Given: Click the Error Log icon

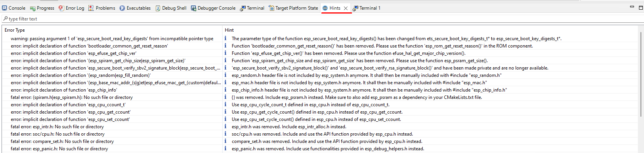Looking at the screenshot, I should tap(61, 8).
